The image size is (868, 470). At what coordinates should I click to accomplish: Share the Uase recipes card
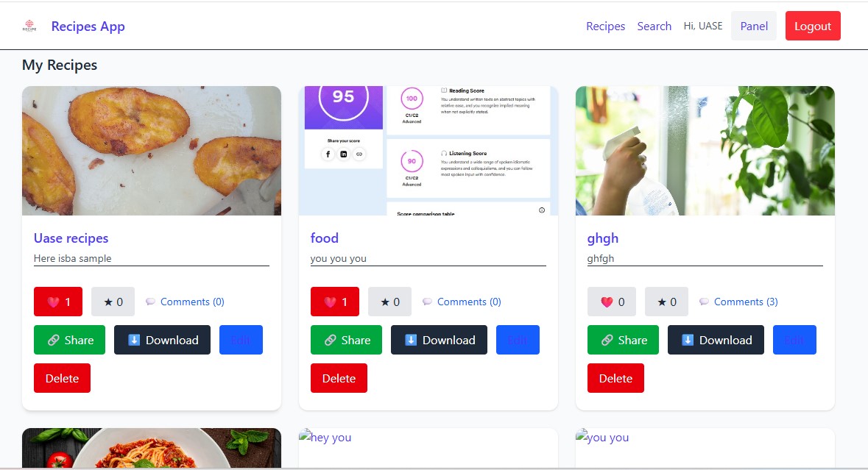click(70, 340)
